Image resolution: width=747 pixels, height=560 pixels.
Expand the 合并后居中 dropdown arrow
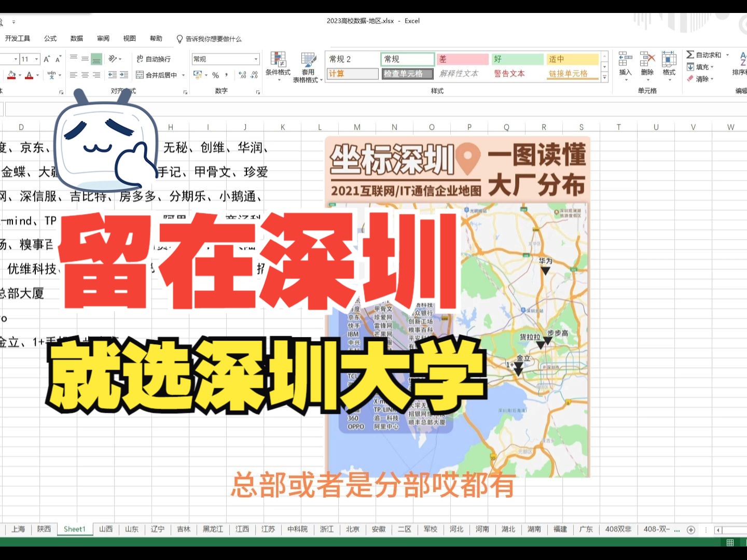coord(183,75)
